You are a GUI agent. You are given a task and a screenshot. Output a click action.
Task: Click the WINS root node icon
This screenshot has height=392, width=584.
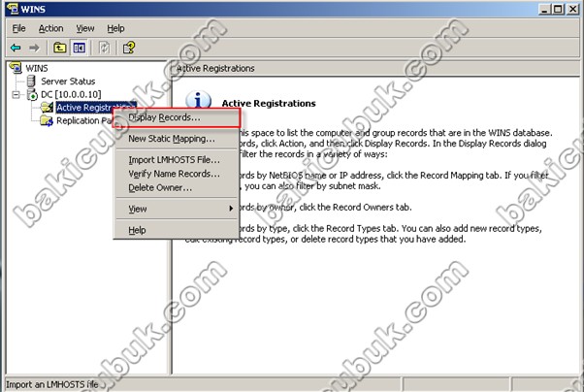pyautogui.click(x=16, y=68)
